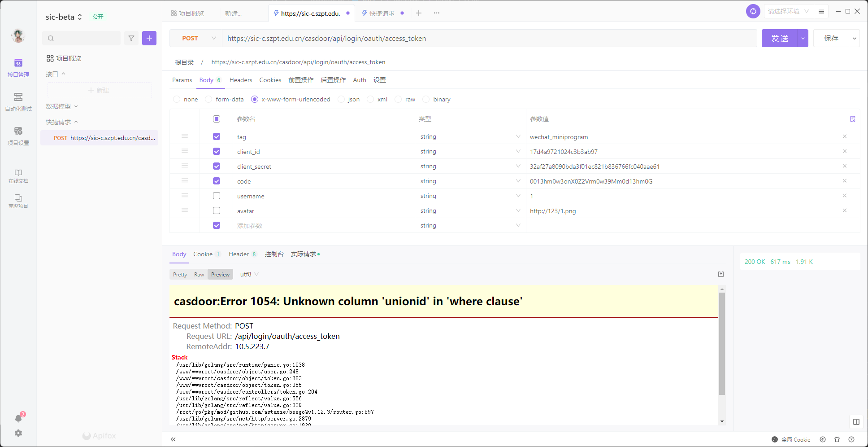Click the T-shirt skin icon in status bar
The height and width of the screenshot is (447, 868).
point(837,439)
